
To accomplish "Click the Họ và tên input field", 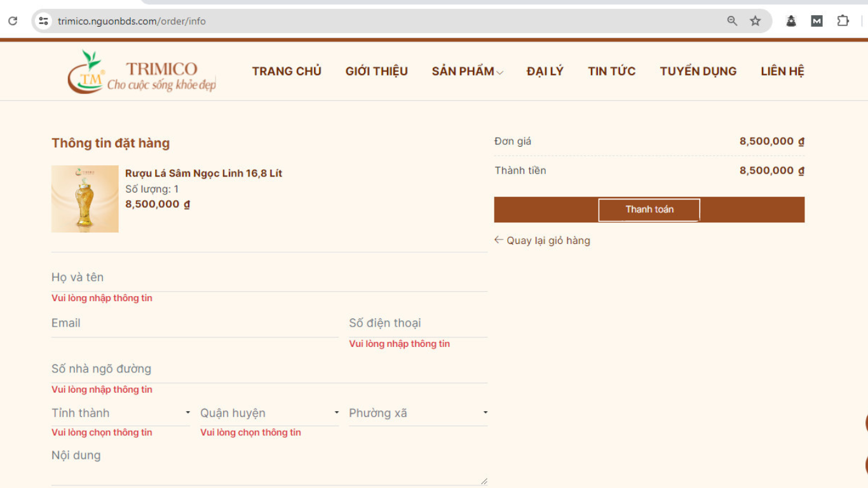I will click(269, 278).
